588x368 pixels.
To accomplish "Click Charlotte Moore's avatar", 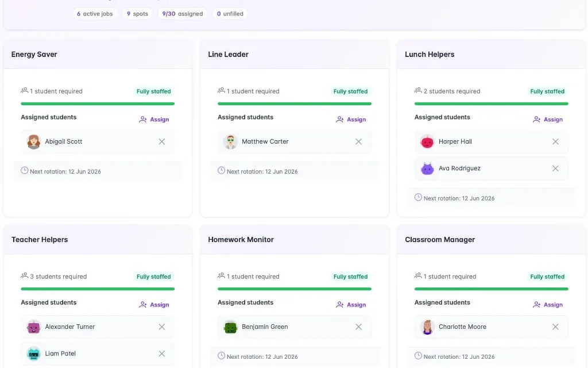I will [427, 327].
